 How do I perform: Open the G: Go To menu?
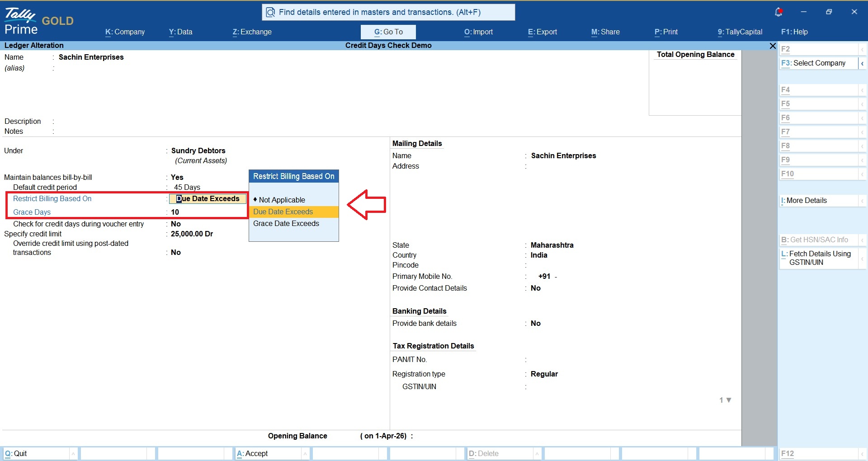(x=388, y=32)
